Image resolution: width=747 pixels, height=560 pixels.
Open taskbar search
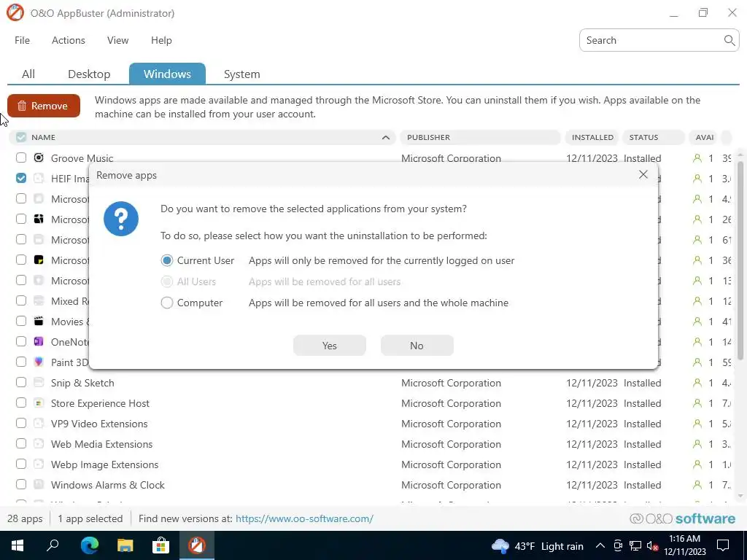pyautogui.click(x=53, y=545)
